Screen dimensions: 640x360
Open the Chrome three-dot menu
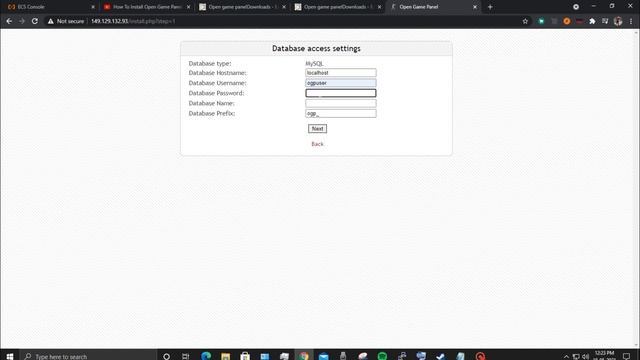[x=631, y=21]
